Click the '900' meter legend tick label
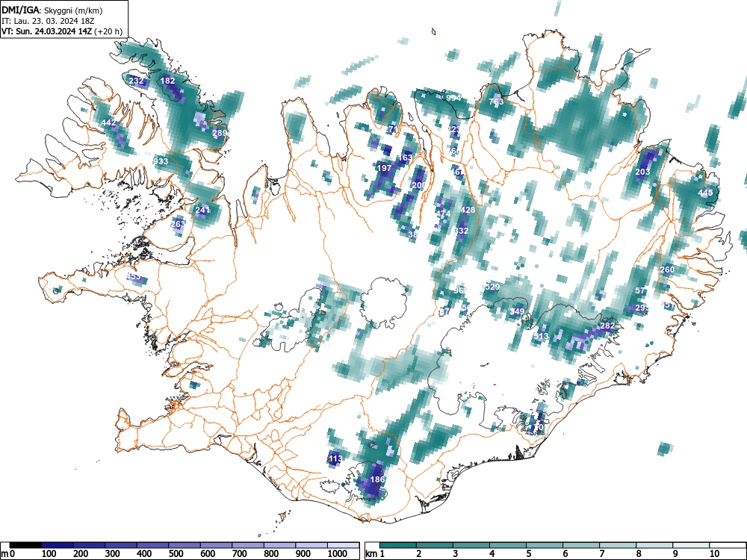Viewport: 747px width, 560px height. pyautogui.click(x=303, y=554)
